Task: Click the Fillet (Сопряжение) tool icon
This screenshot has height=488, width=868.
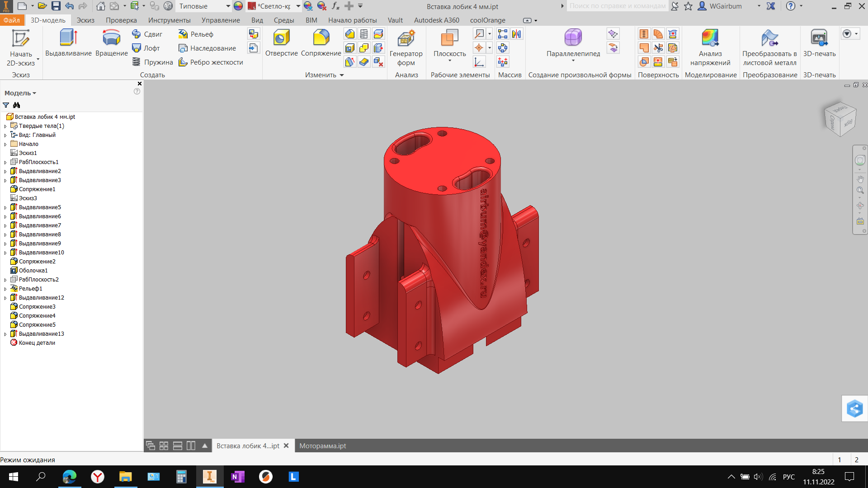Action: click(321, 38)
